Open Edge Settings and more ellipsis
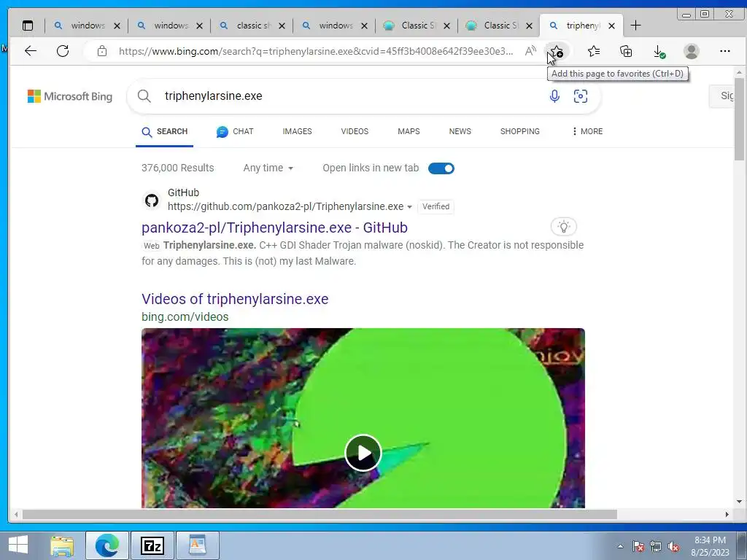Image resolution: width=747 pixels, height=560 pixels. pyautogui.click(x=724, y=51)
